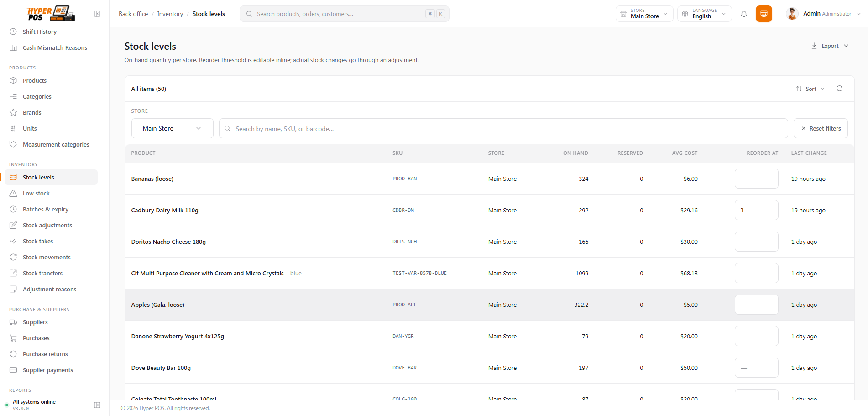Click the Cash Mismatch Reasons chart icon
Image resolution: width=868 pixels, height=416 pixels.
tap(13, 47)
